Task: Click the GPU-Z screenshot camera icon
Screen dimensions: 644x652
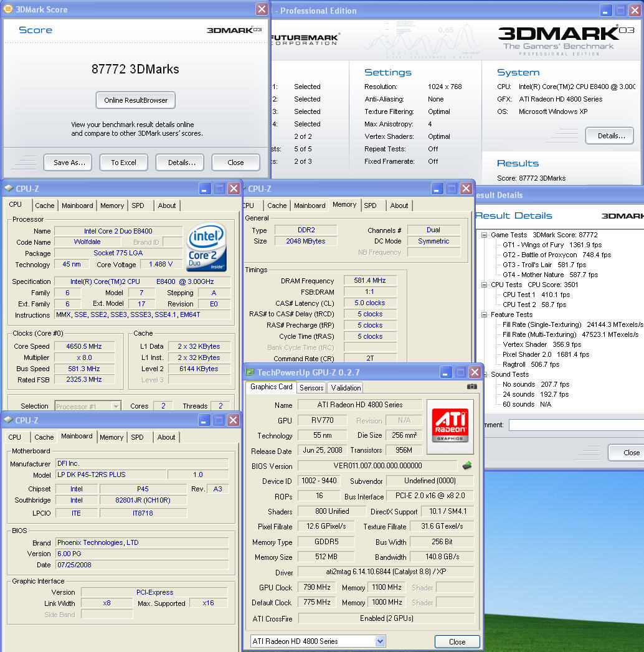Action: [x=471, y=386]
